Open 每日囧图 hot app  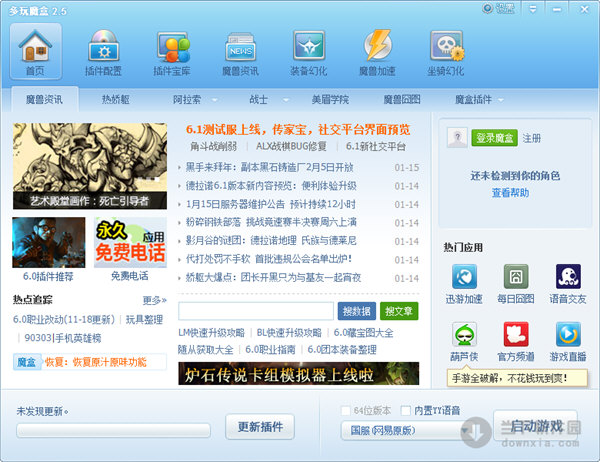tap(516, 284)
